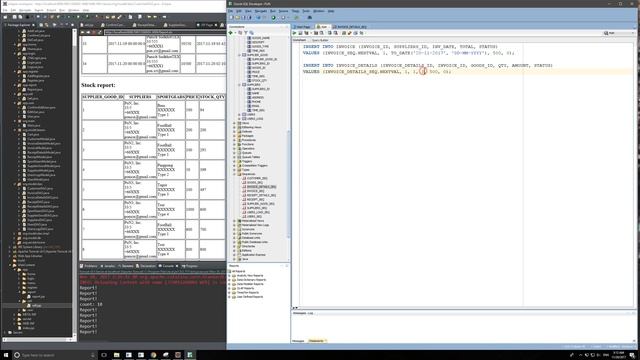The width and height of the screenshot is (640, 360).
Task: Switch to INVOICE_DETAILS_SEQ editor tab
Action: pos(349,27)
